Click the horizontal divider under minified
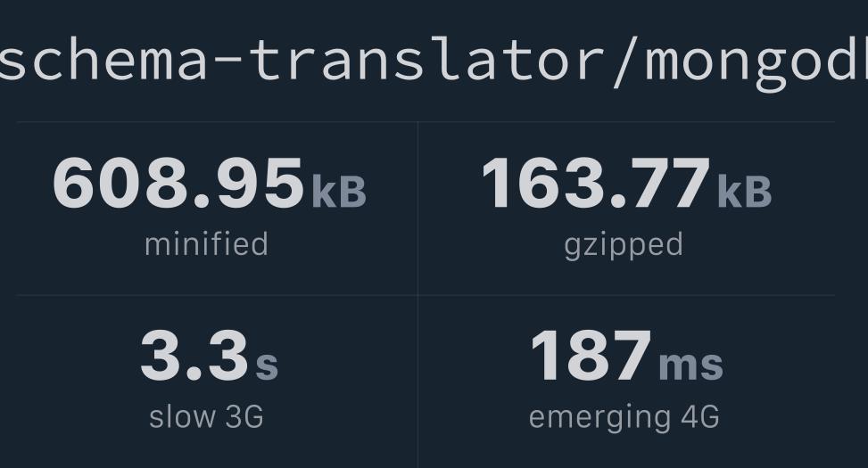Viewport: 868px width, 468px height. coord(217,295)
